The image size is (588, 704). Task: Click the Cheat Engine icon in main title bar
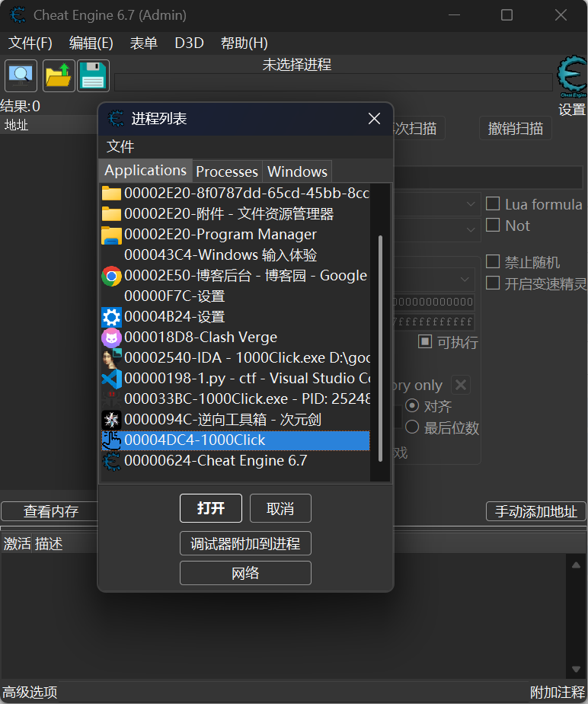18,14
